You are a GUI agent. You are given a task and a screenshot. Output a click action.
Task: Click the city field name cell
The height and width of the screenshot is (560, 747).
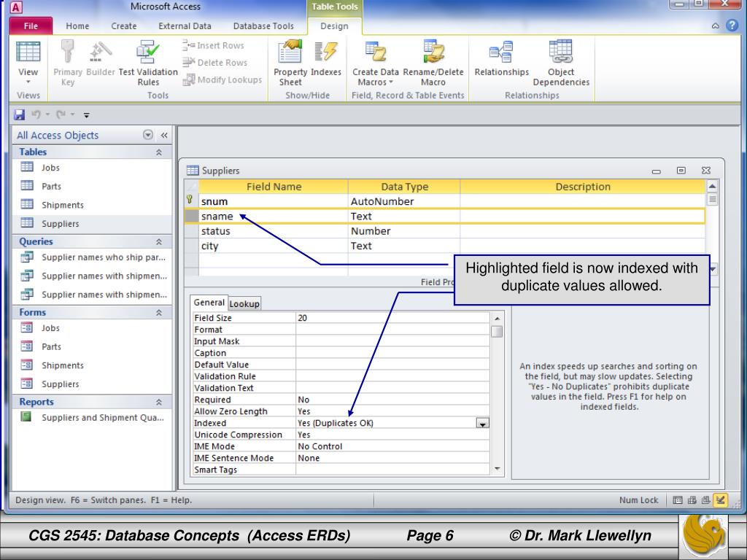click(274, 246)
